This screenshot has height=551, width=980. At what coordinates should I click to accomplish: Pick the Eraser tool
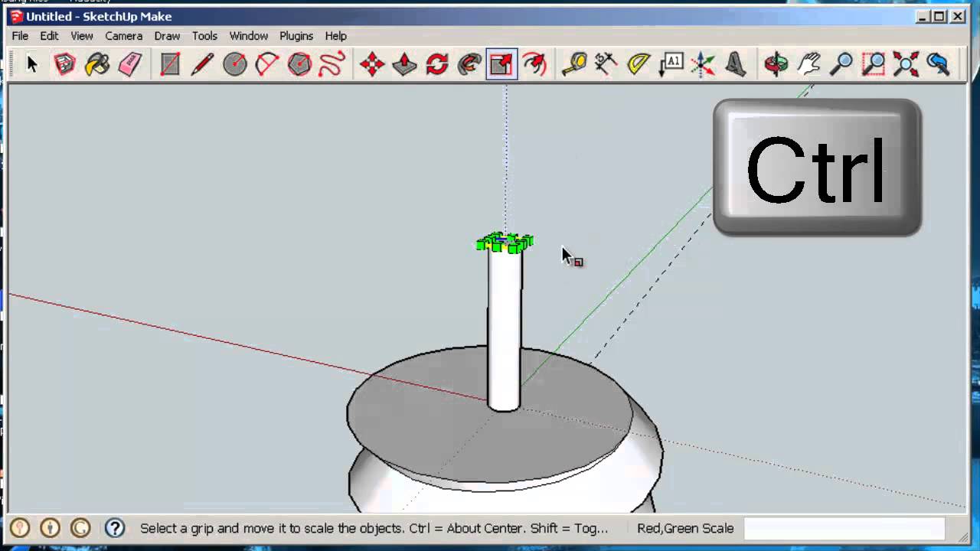point(130,64)
